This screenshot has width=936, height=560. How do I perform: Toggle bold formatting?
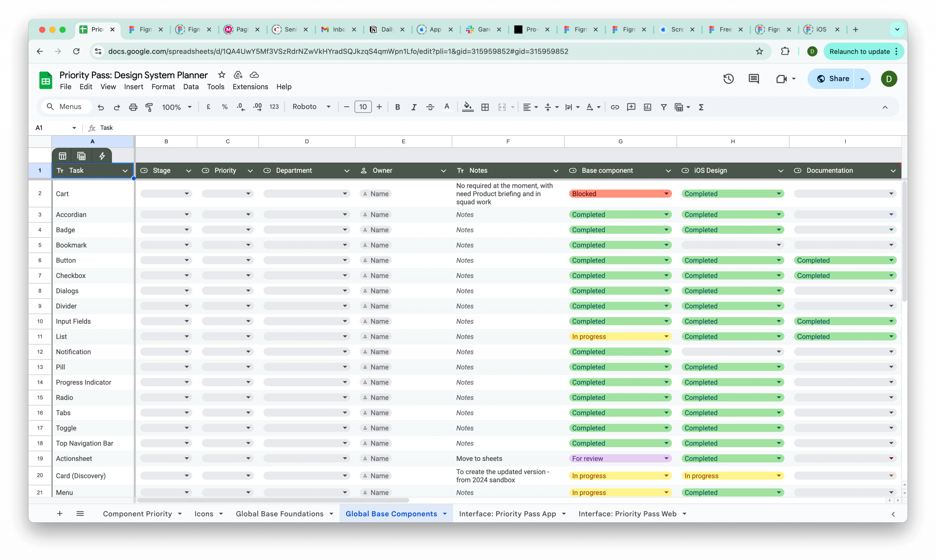(397, 107)
